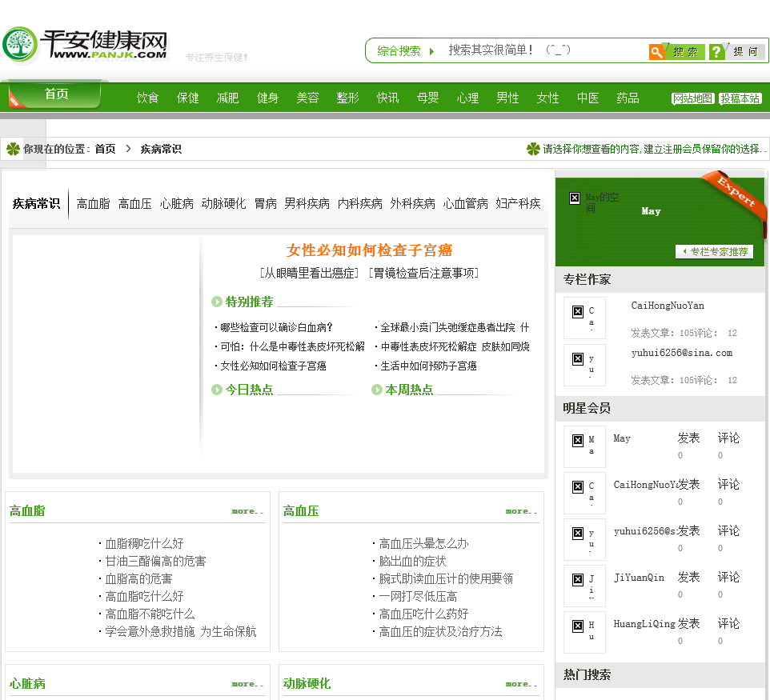Open the 综合搜索 search type dropdown
Screen dimensions: 770x700
tap(406, 51)
